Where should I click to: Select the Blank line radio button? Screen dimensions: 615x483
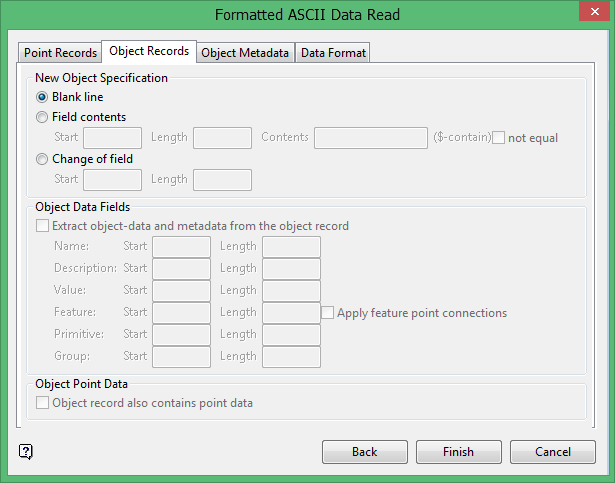tap(42, 97)
